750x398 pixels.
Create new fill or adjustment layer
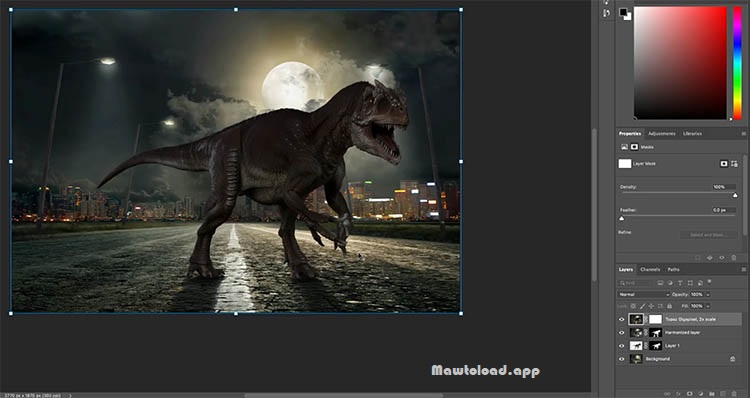coord(701,394)
